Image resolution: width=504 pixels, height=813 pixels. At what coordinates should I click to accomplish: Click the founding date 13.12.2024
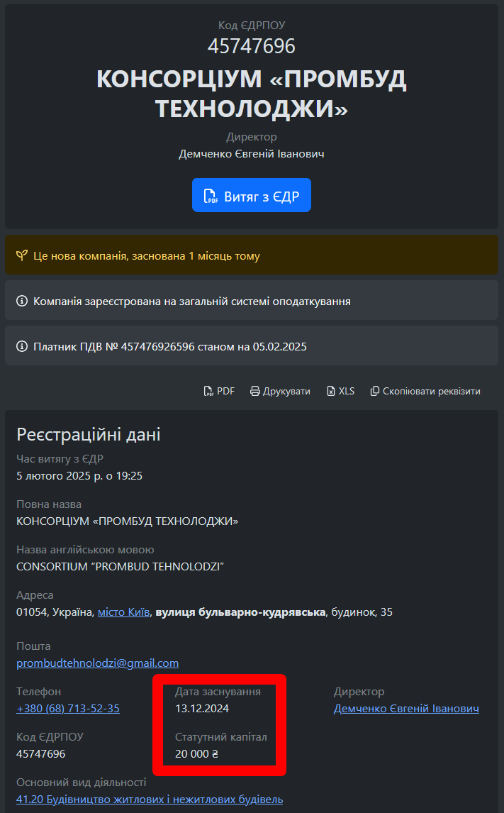point(202,709)
